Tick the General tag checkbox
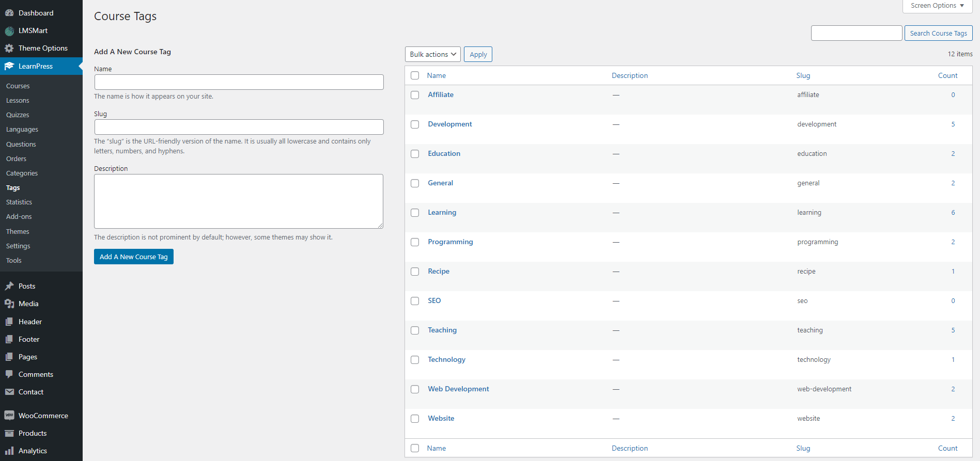Screen dimensions: 980x461 pyautogui.click(x=415, y=183)
